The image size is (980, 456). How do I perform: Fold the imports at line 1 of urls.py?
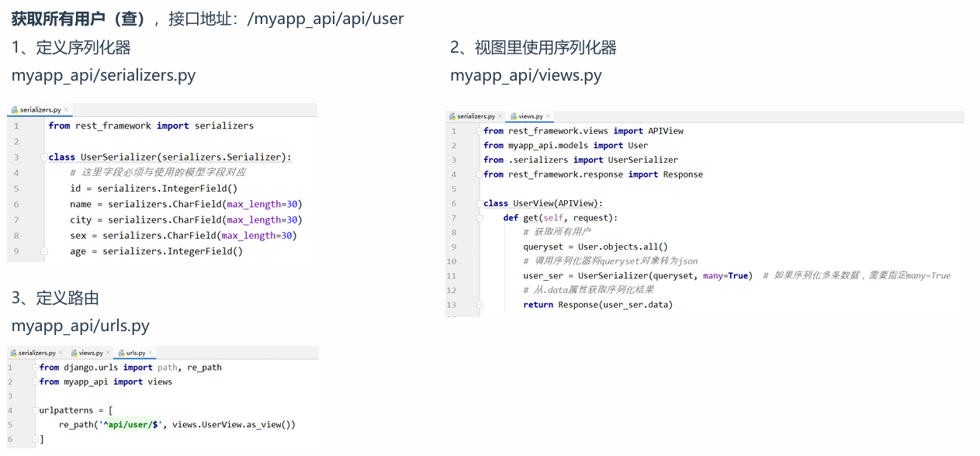36,368
